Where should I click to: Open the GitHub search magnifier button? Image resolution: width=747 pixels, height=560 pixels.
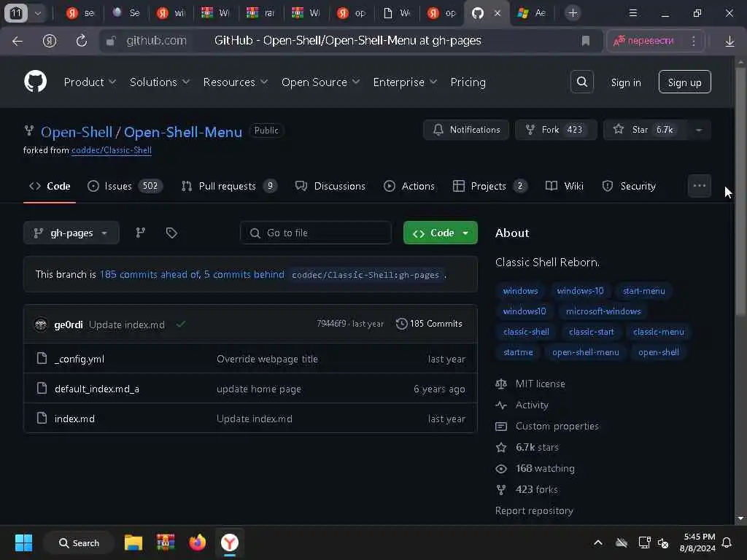pyautogui.click(x=581, y=82)
